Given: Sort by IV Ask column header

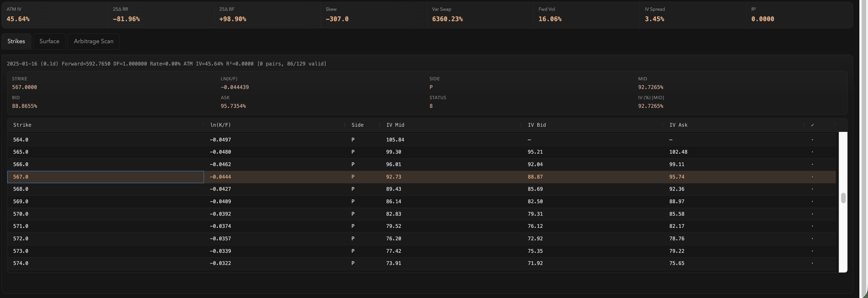Looking at the screenshot, I should [x=678, y=125].
